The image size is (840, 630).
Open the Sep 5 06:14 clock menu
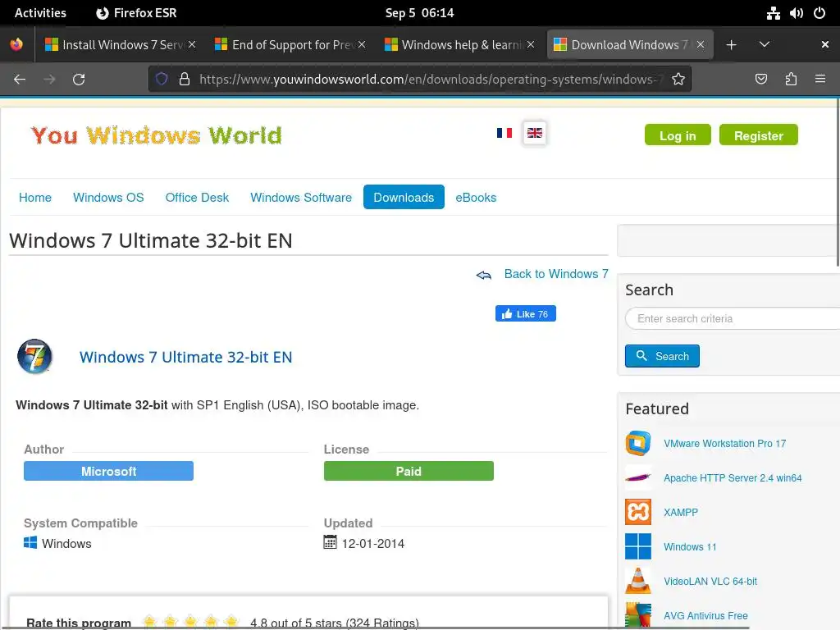pyautogui.click(x=419, y=13)
